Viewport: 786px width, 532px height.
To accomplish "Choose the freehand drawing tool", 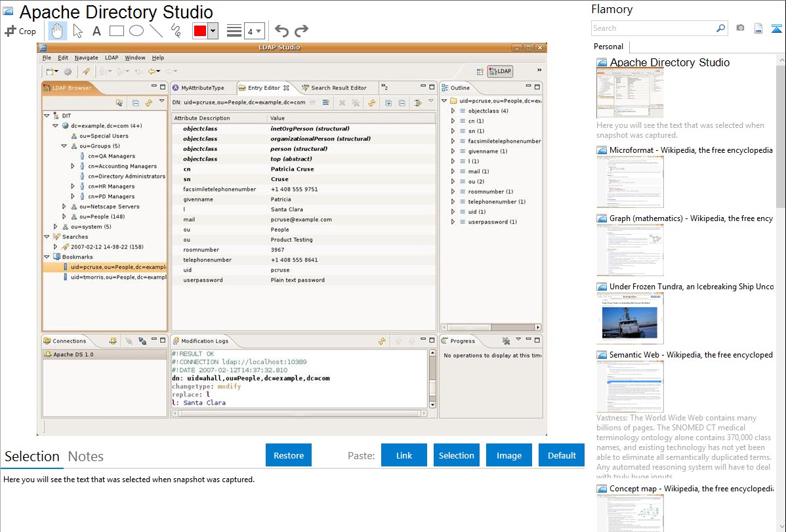I will point(176,31).
